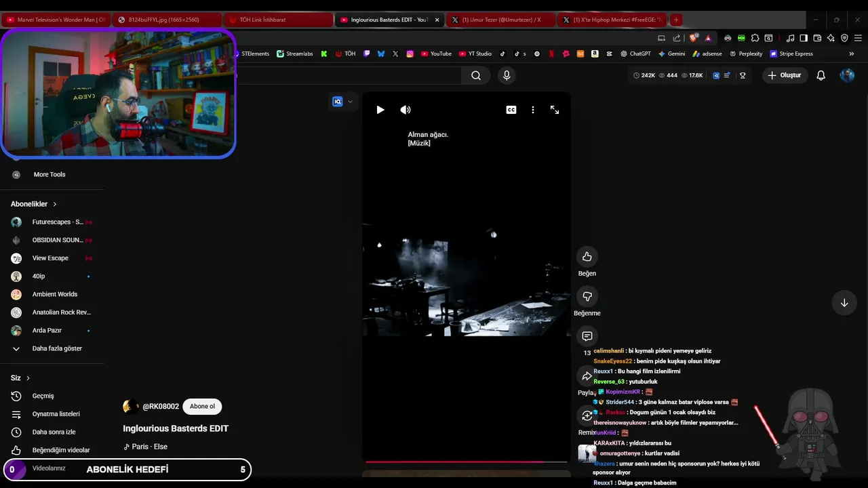Mute the video with the speaker icon

[x=406, y=110]
